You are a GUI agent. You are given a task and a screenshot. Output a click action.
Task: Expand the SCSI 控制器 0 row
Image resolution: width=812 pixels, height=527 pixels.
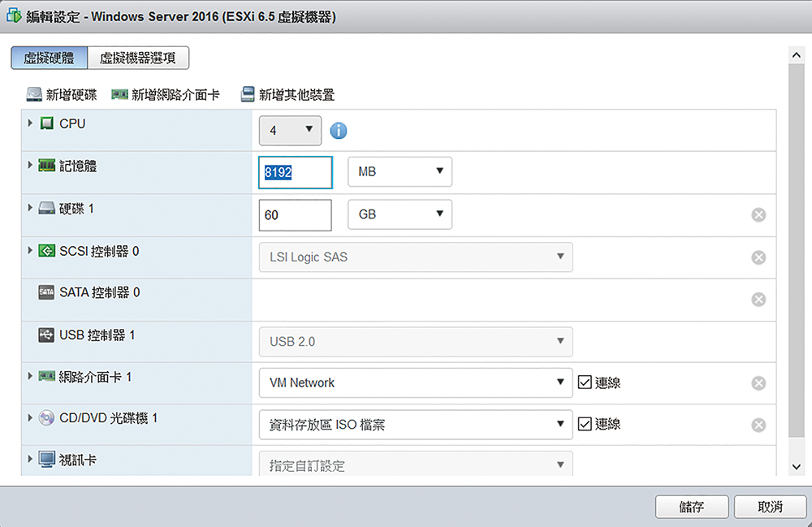(x=30, y=251)
